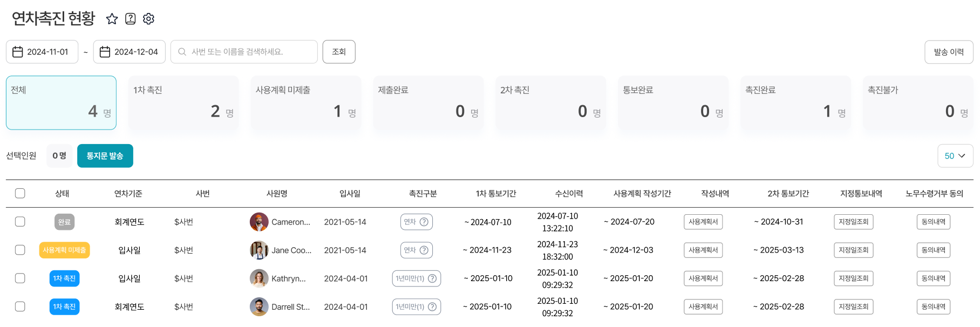Open the settings gear icon

(148, 19)
